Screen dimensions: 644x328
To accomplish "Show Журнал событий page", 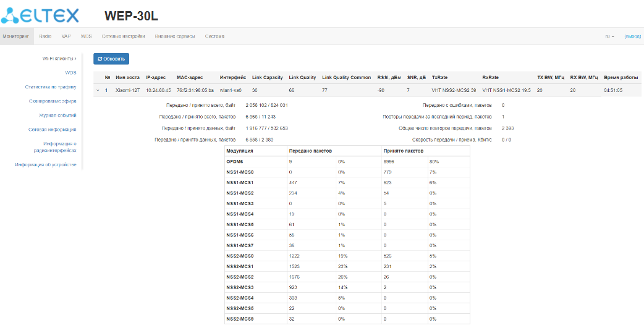I will pyautogui.click(x=57, y=116).
